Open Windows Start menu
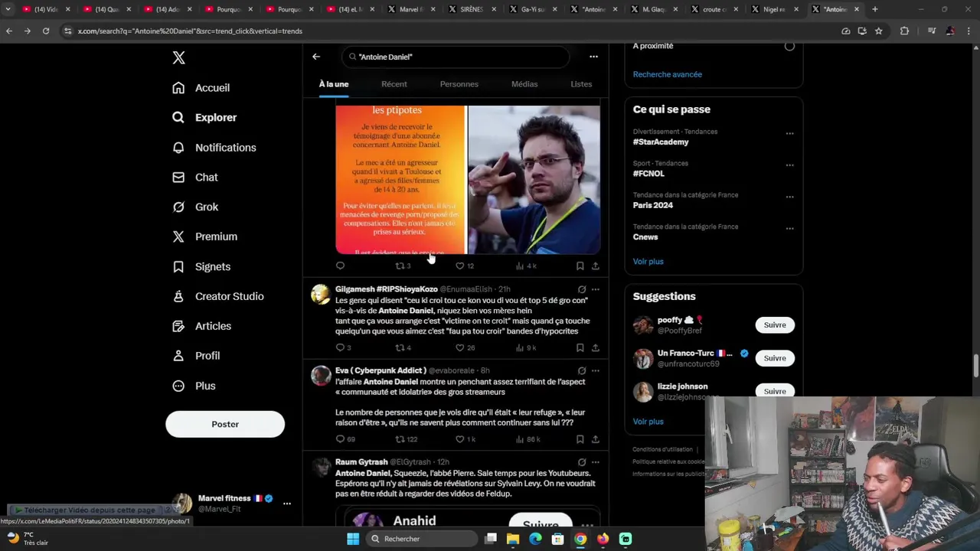The width and height of the screenshot is (980, 551). pyautogui.click(x=353, y=539)
